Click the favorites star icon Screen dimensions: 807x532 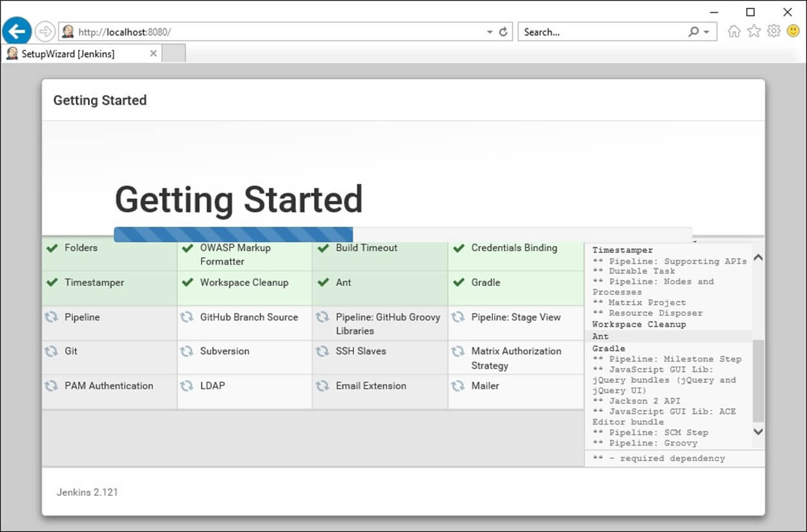point(754,31)
